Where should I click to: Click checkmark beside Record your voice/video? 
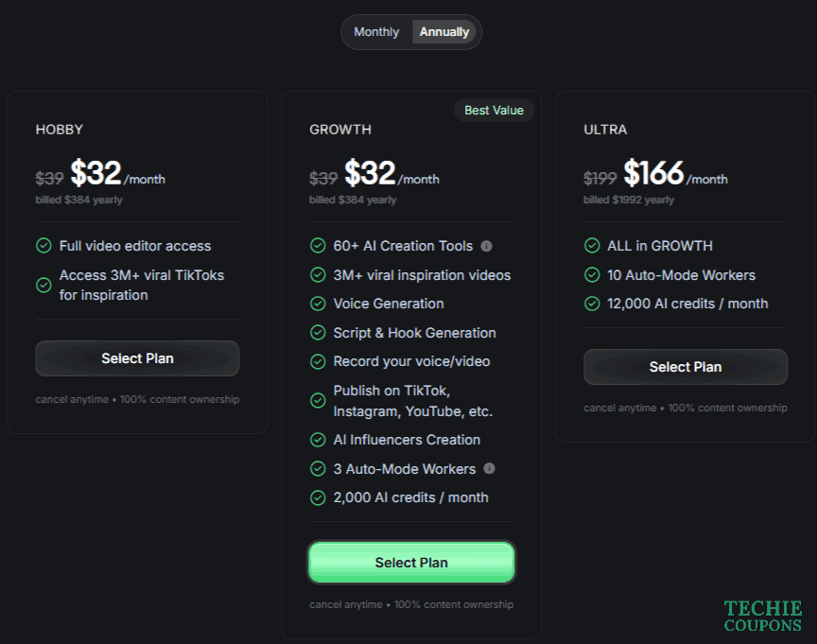[318, 361]
